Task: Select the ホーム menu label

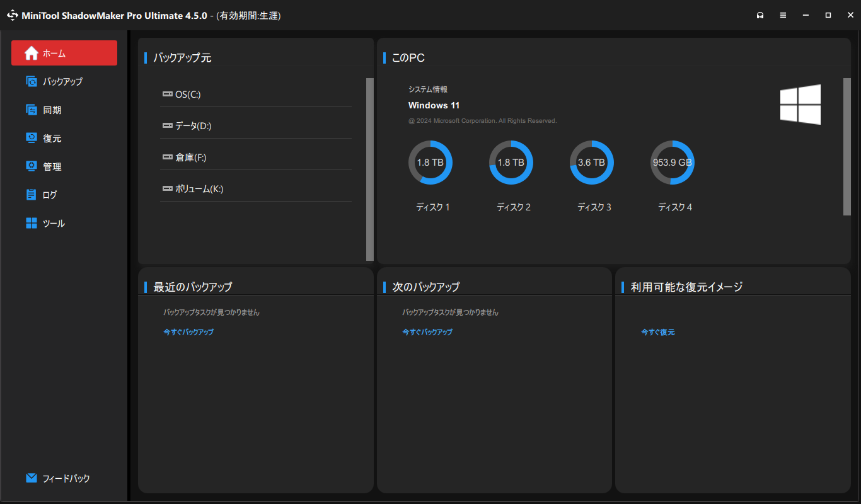Action: click(54, 54)
